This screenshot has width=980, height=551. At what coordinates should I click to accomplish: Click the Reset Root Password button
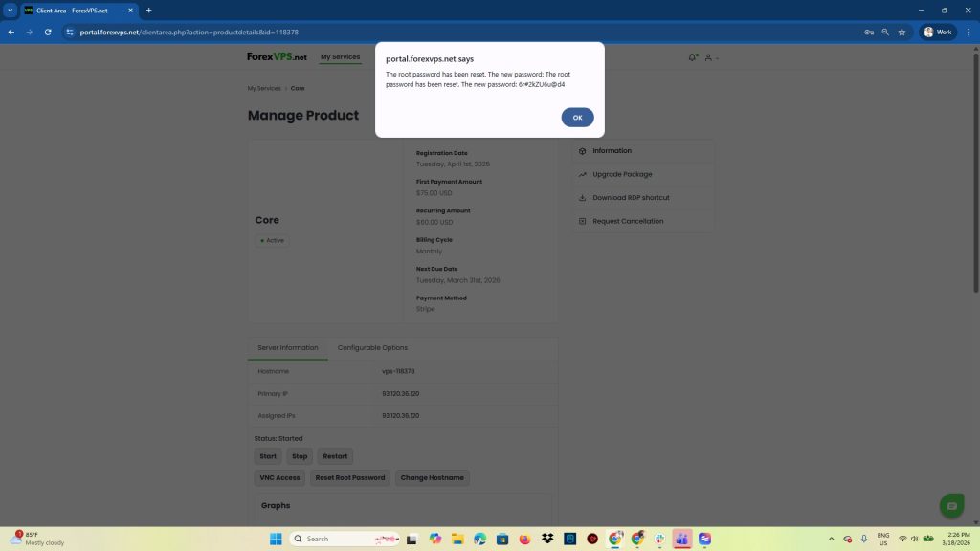point(350,477)
